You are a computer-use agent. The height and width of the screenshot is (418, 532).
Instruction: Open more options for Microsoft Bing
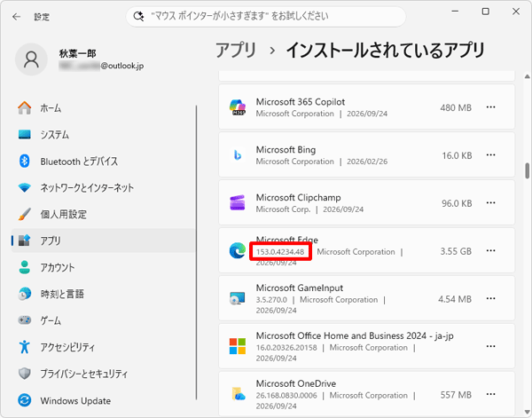[490, 155]
